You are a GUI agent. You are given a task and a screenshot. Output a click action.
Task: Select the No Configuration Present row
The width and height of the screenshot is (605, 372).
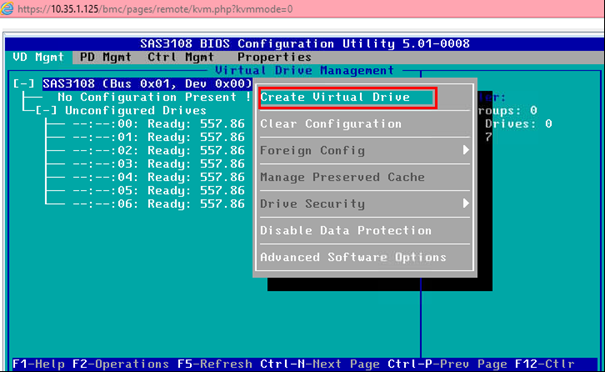[154, 97]
